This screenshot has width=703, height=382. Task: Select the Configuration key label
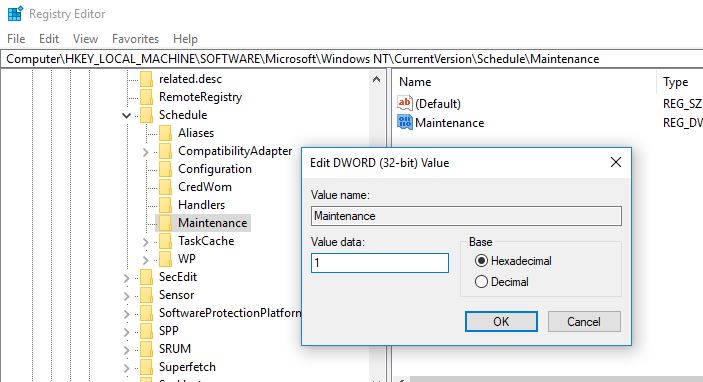coord(215,169)
